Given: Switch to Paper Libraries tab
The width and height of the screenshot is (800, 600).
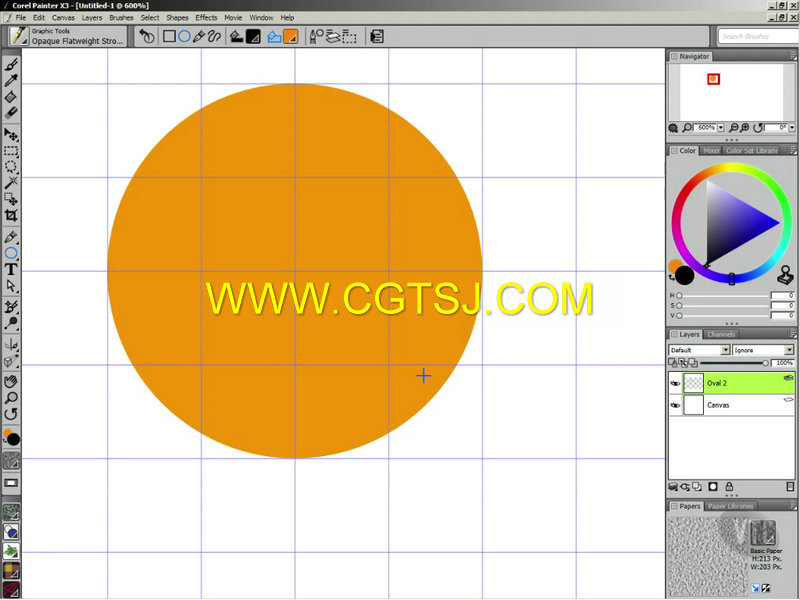Looking at the screenshot, I should click(731, 506).
